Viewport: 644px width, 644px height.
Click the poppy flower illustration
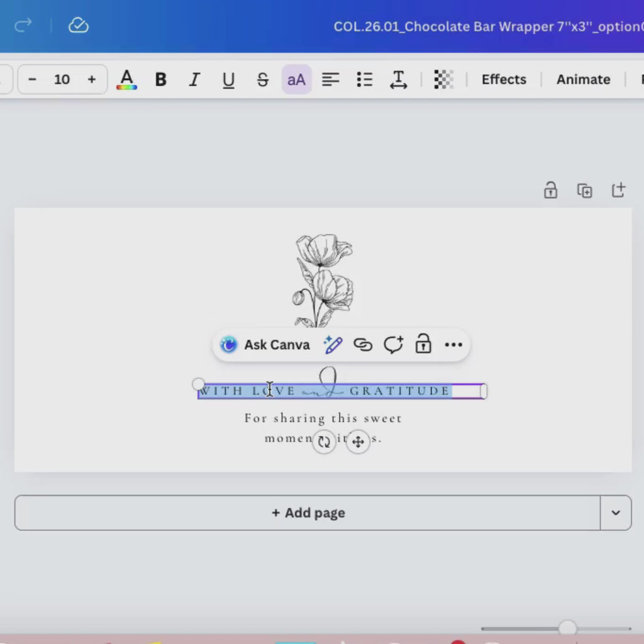323,280
